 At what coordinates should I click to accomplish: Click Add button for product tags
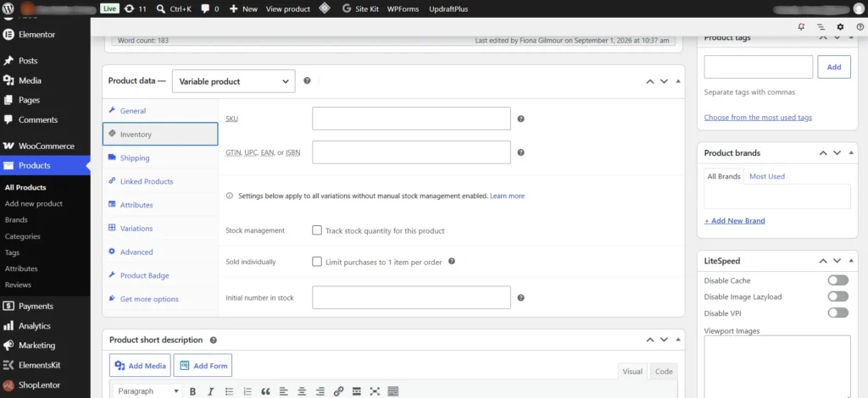(x=834, y=67)
